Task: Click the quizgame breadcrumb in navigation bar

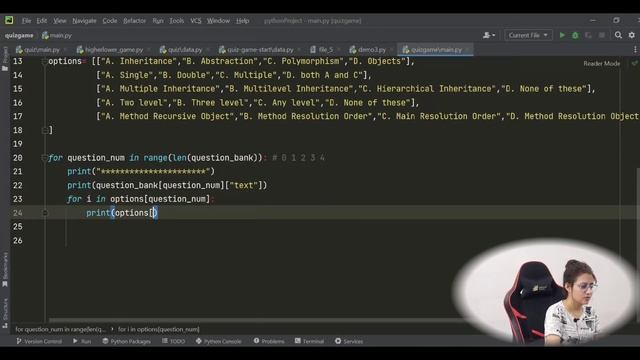Action: [x=19, y=36]
